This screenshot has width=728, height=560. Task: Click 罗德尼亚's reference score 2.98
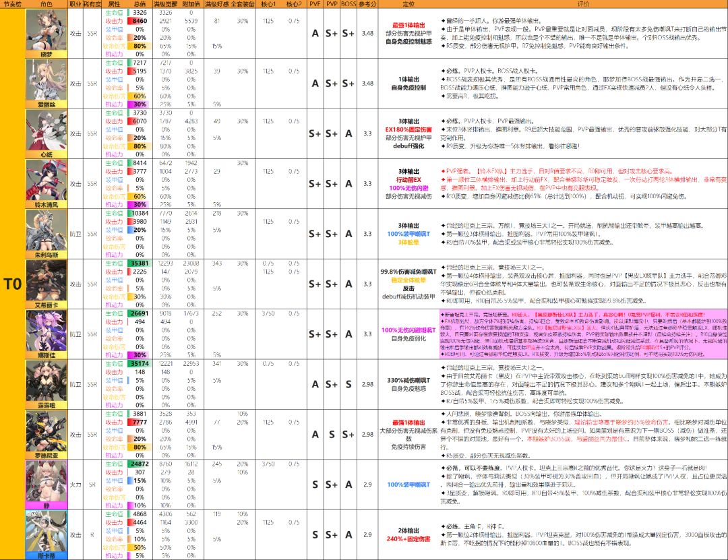pos(367,435)
